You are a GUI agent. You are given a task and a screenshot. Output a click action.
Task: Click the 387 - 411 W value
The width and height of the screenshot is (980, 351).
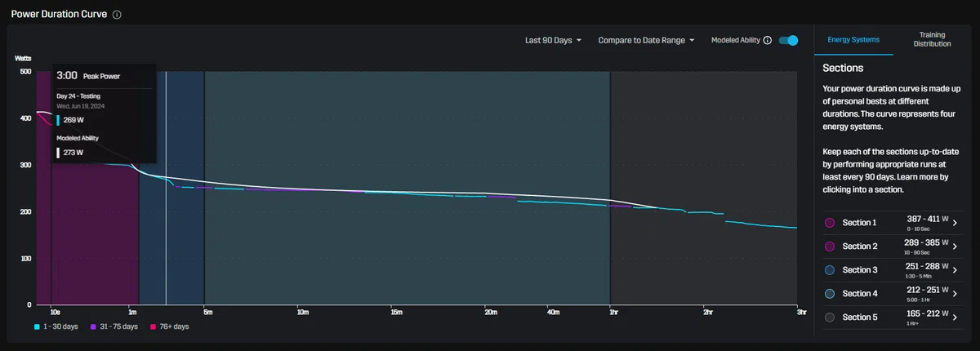[x=927, y=219]
